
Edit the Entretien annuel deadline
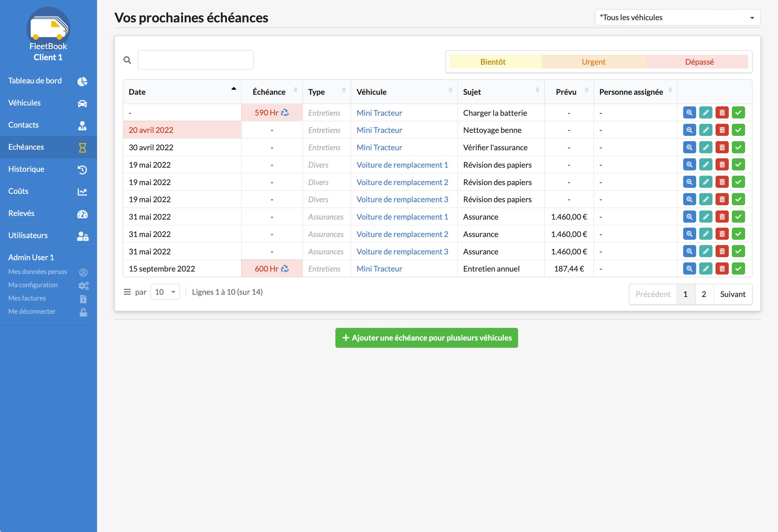coord(706,268)
